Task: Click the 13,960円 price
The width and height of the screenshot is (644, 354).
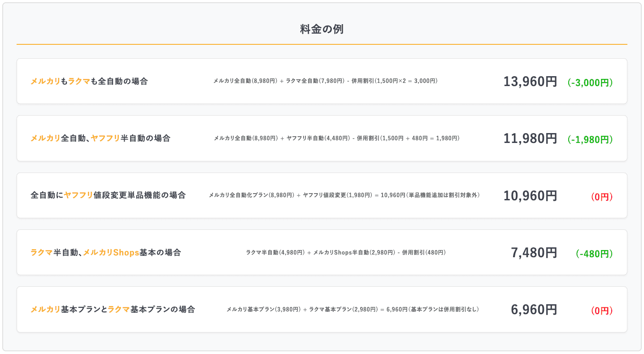Action: (530, 82)
